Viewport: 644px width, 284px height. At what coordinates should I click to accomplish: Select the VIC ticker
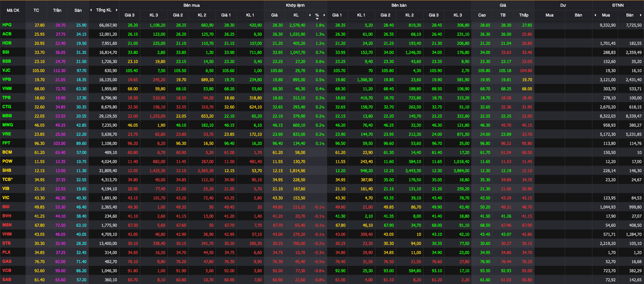click(6, 198)
